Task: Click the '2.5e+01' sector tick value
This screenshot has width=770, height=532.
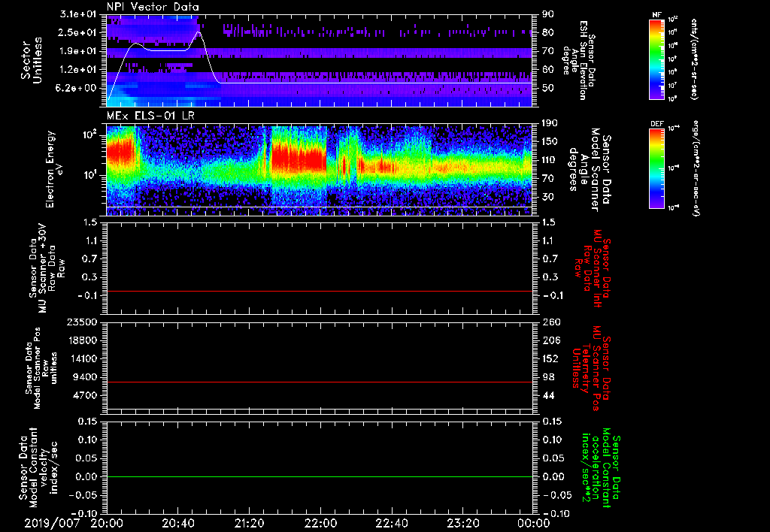Action: (77, 32)
